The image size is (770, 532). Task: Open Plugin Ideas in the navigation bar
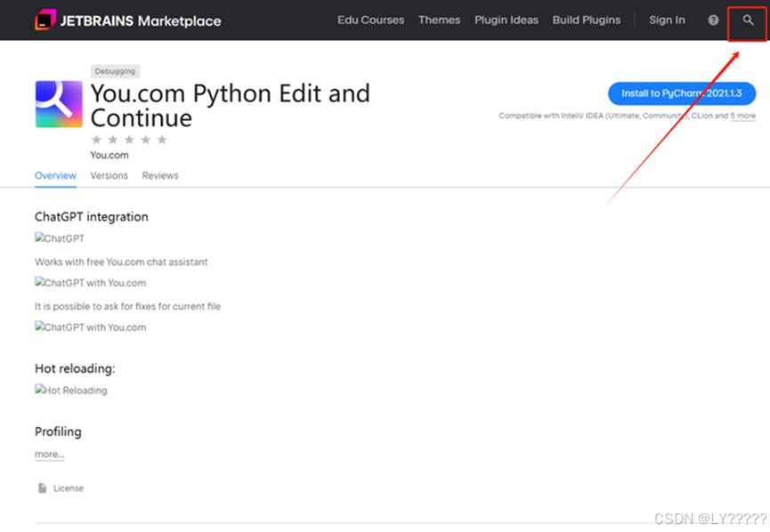pos(507,20)
